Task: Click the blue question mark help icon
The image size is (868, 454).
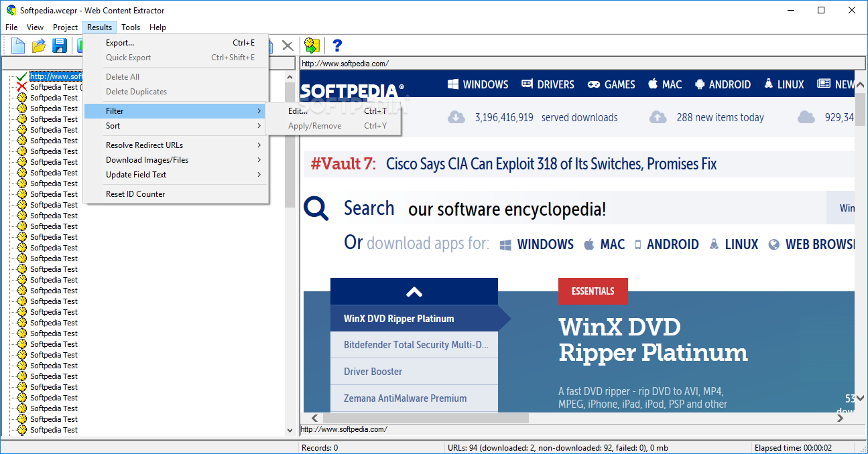Action: 337,46
